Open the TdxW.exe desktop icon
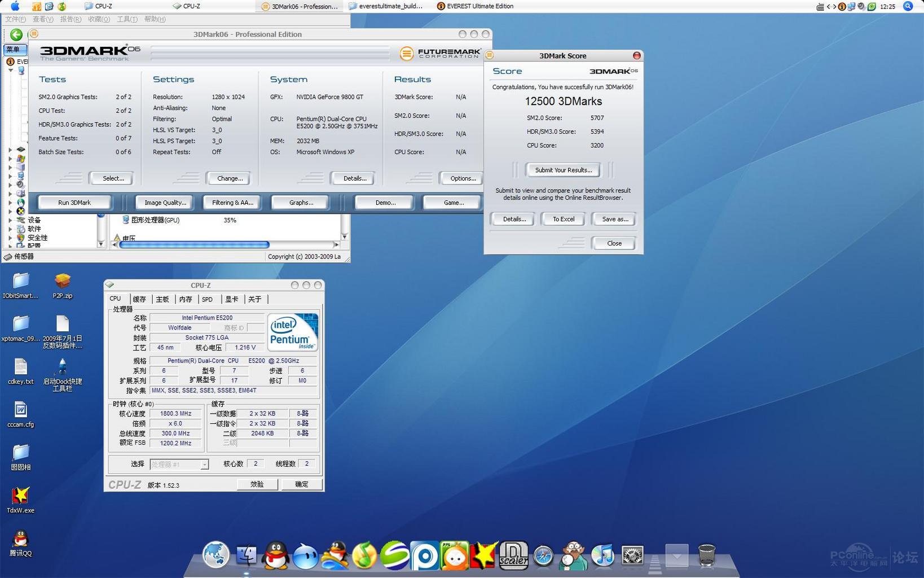 click(x=21, y=496)
